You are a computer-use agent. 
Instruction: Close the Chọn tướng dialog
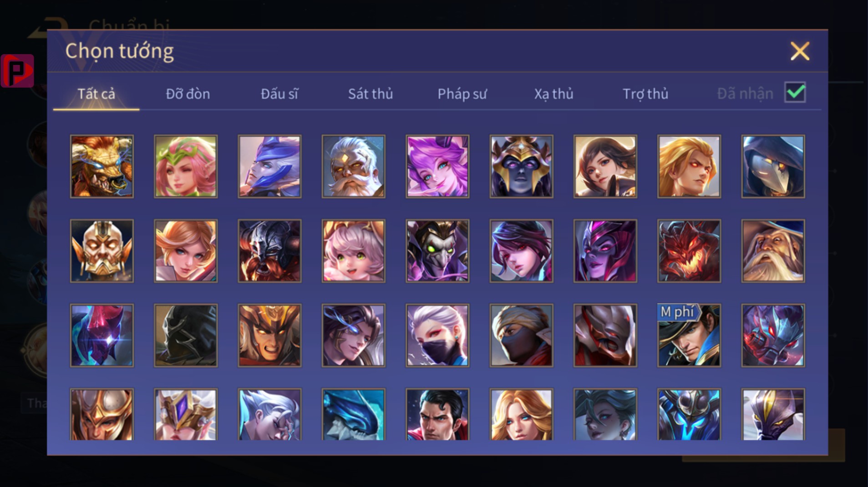(800, 51)
